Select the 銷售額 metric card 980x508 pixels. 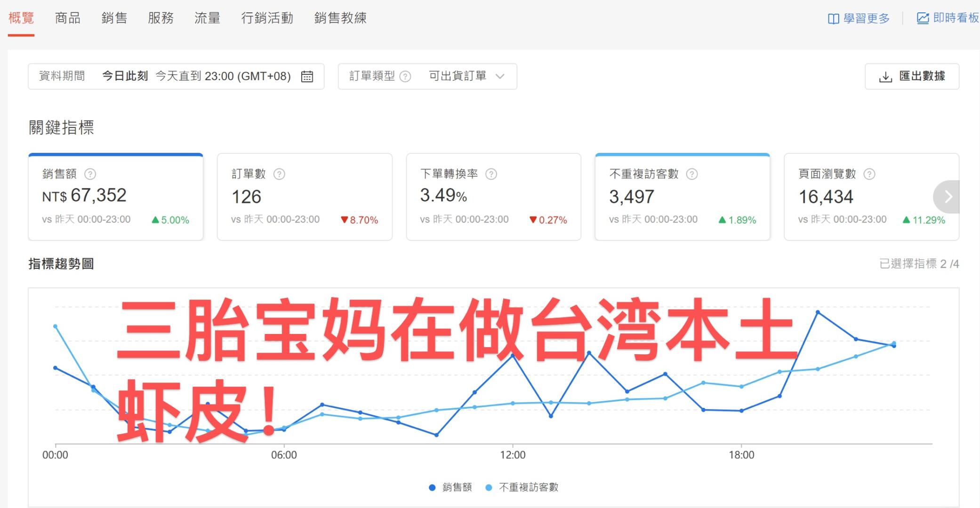click(116, 197)
